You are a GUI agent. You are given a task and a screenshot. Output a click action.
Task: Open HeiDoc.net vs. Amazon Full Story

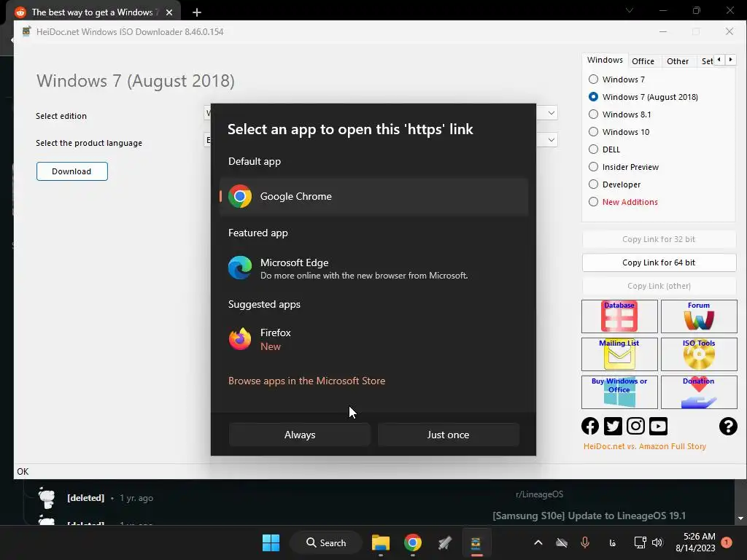(645, 446)
